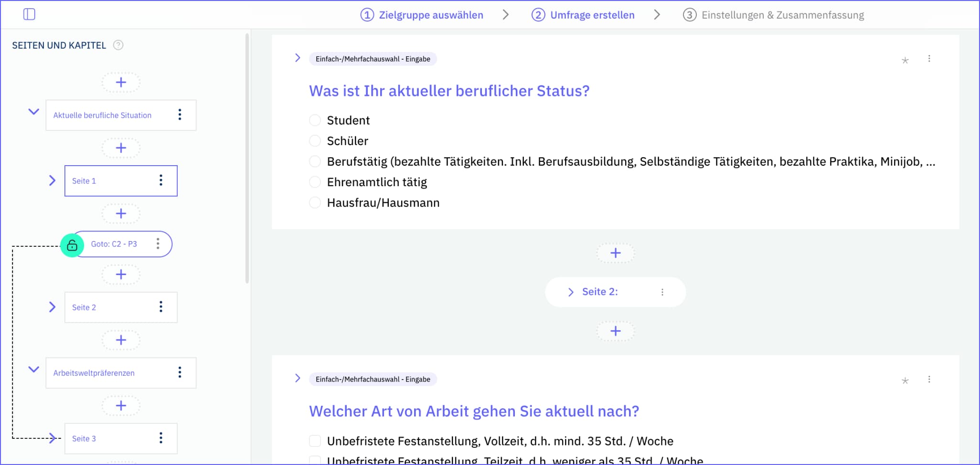Select the Student radio option
The width and height of the screenshot is (980, 465).
pos(315,120)
